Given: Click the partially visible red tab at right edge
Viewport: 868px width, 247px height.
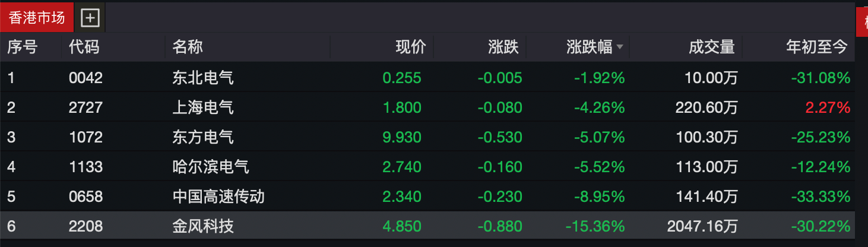Looking at the screenshot, I should click(863, 23).
